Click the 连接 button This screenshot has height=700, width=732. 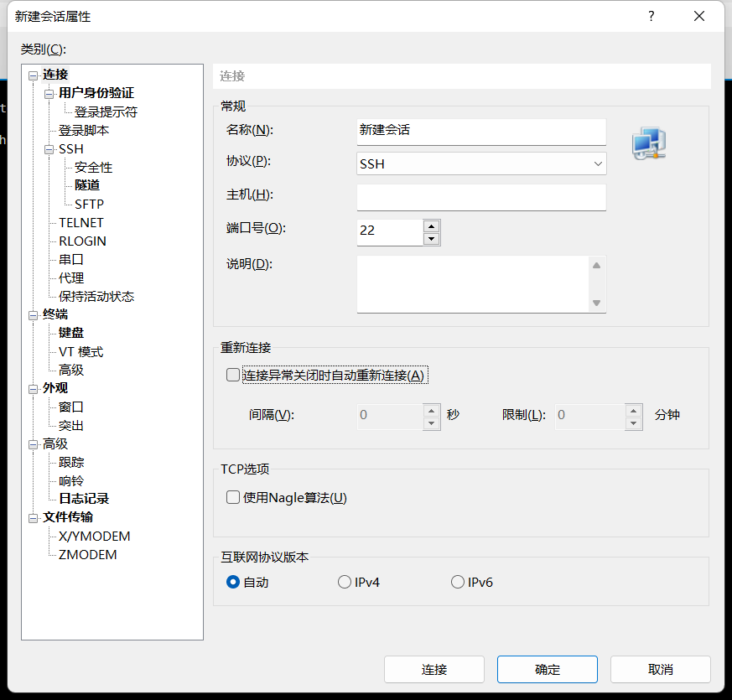[434, 669]
